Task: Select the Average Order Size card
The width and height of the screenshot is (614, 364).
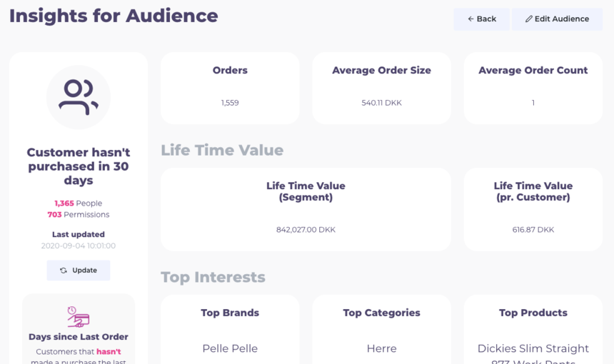Action: 381,88
